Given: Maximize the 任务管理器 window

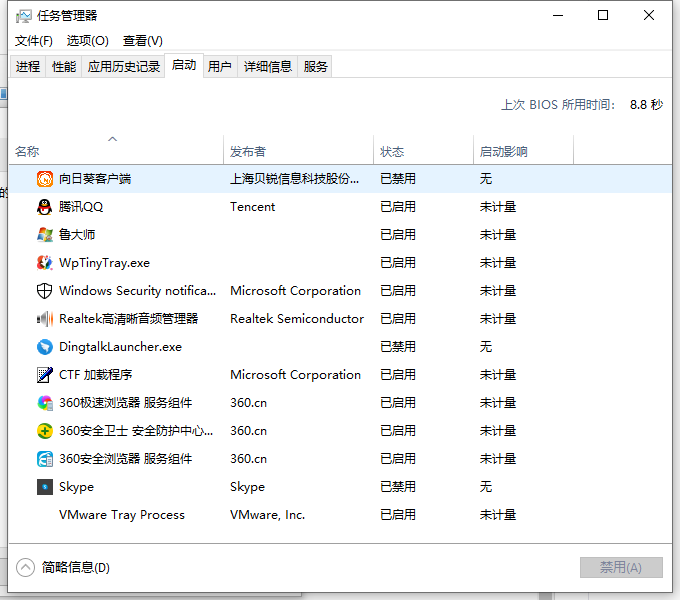Looking at the screenshot, I should pos(603,16).
